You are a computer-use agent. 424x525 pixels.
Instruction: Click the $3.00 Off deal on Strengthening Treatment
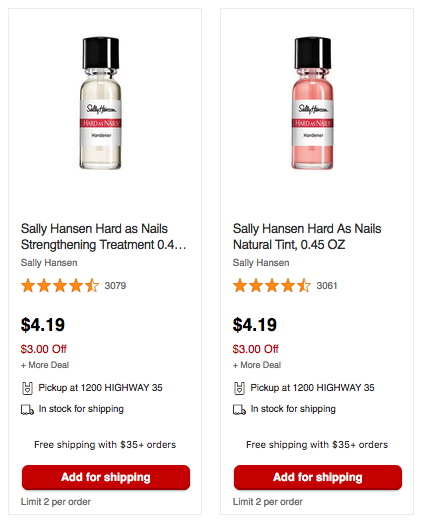pos(44,349)
